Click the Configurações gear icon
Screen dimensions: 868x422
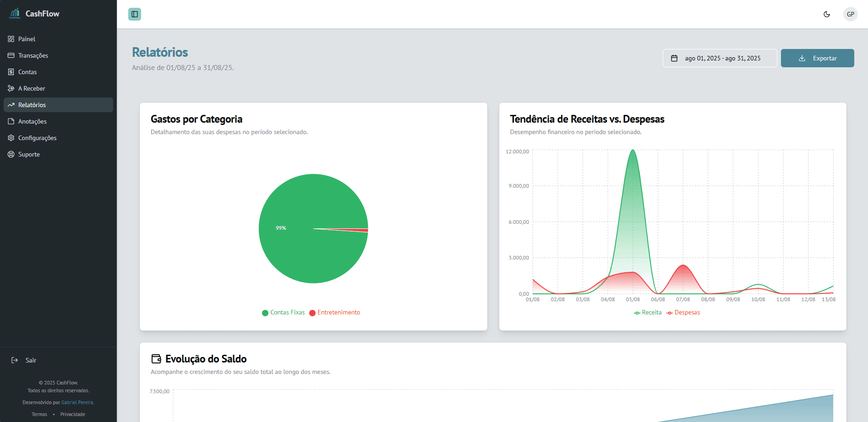[x=11, y=138]
